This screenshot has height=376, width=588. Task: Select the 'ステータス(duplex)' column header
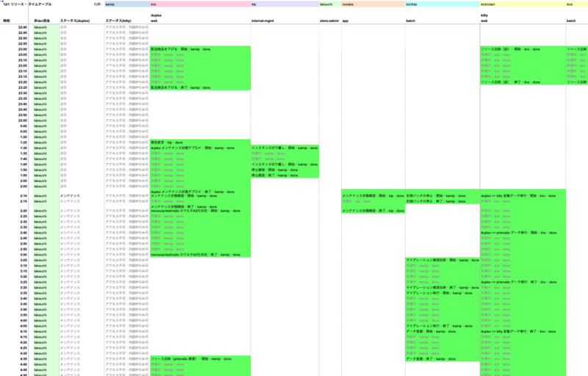click(75, 21)
